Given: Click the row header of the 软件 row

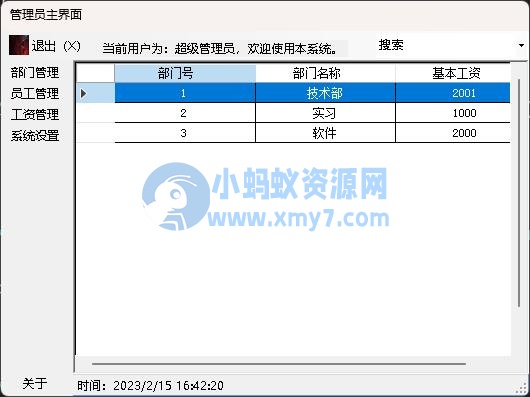Looking at the screenshot, I should click(95, 133).
